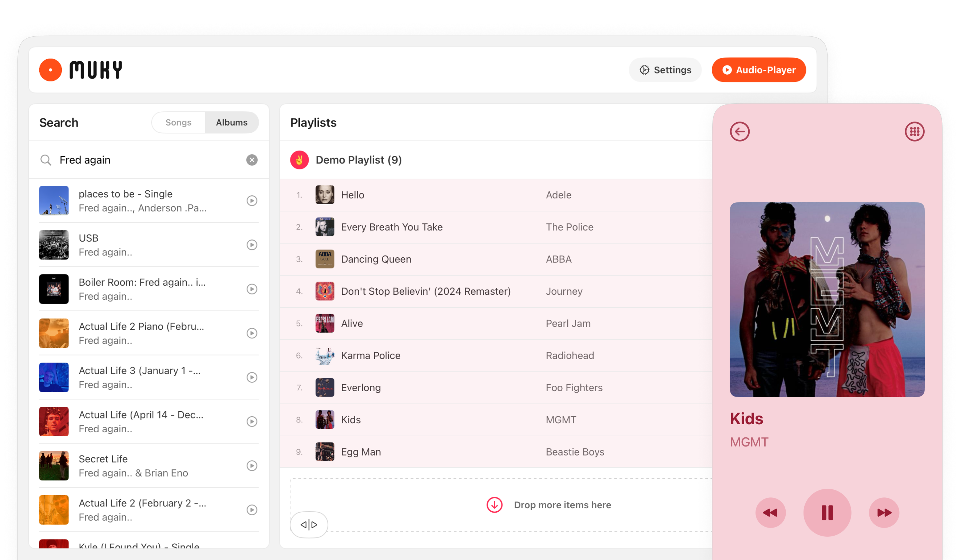The image size is (960, 560).
Task: Click the Hello album art thumbnail
Action: [x=325, y=195]
